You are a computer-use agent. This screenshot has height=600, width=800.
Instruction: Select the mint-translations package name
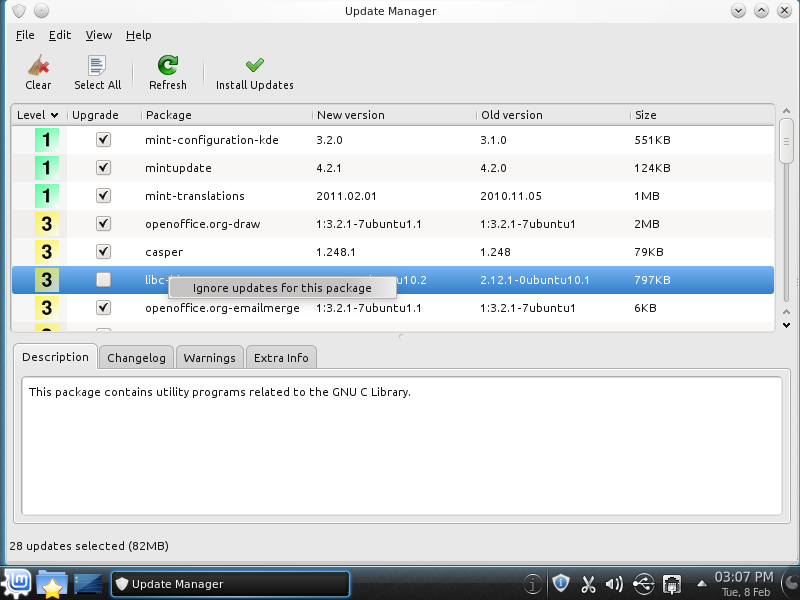tap(195, 196)
